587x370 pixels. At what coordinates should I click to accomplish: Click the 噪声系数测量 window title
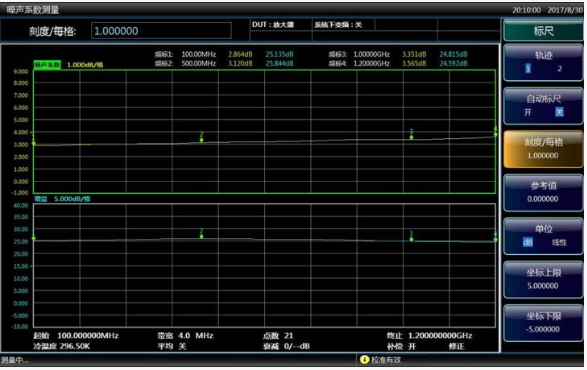coord(33,10)
